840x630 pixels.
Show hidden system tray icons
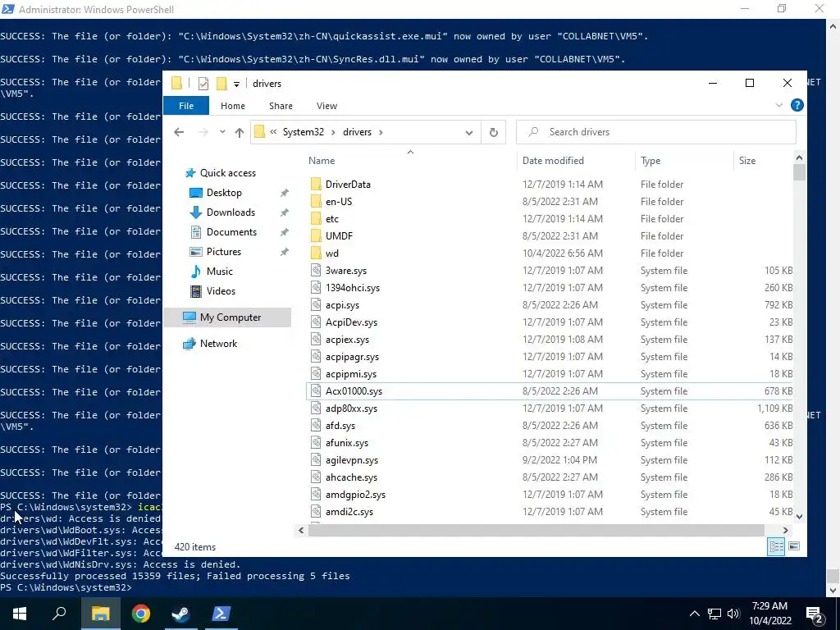click(694, 614)
